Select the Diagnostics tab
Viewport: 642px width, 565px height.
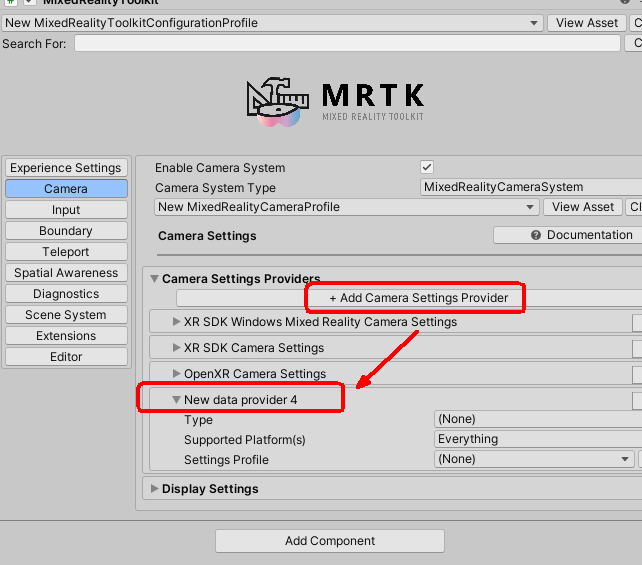point(66,294)
